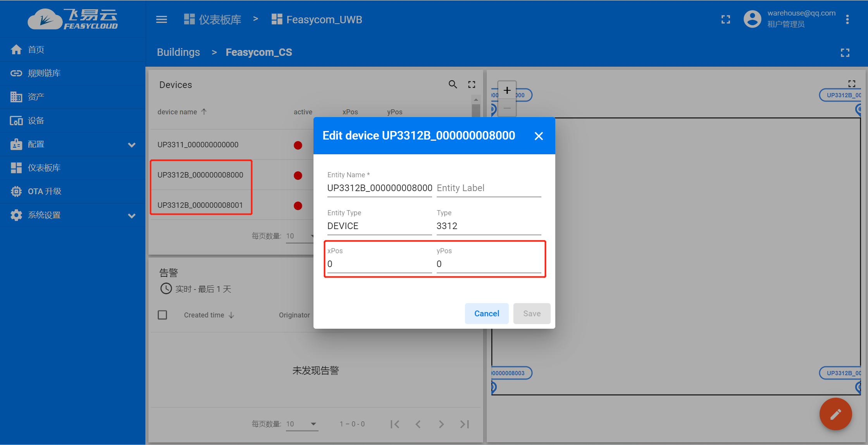Sort by device name column header

[177, 112]
